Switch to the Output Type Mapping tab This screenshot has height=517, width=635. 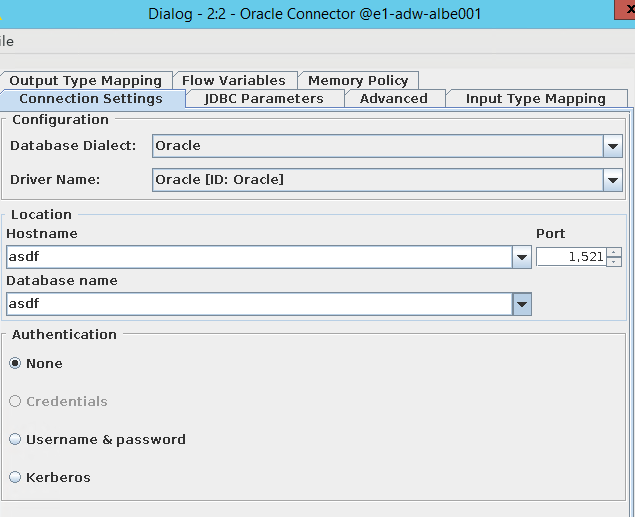(x=85, y=81)
